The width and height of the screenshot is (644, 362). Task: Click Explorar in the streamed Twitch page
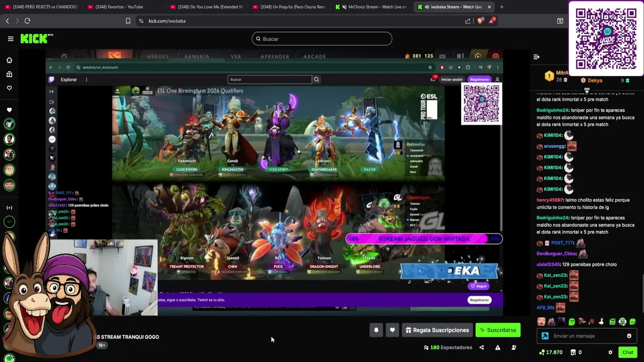click(69, 79)
